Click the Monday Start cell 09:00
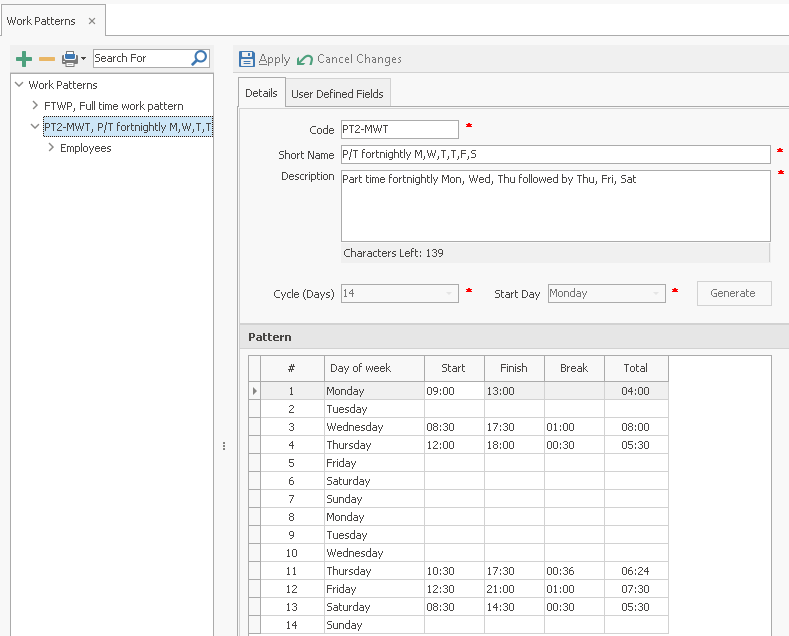The image size is (789, 636). click(x=454, y=391)
